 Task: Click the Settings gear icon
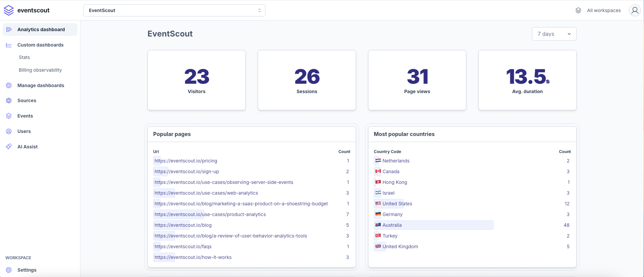(9, 270)
